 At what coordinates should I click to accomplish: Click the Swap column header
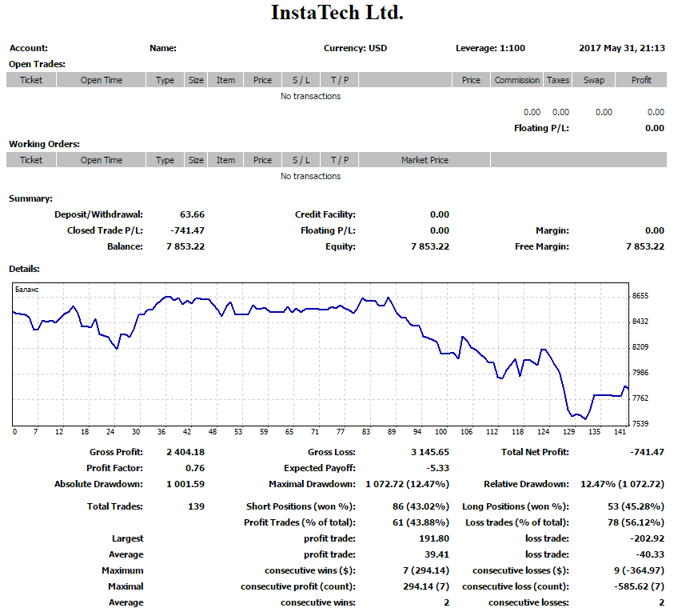pos(593,80)
